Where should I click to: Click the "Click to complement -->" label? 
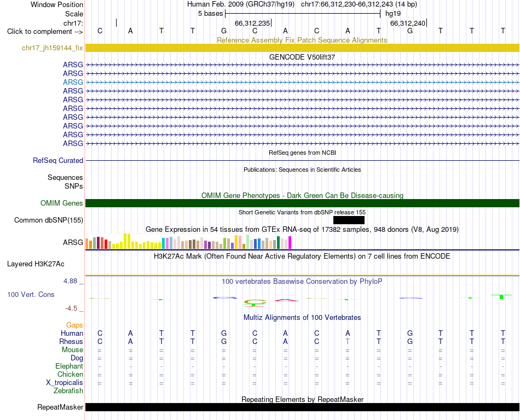click(45, 32)
